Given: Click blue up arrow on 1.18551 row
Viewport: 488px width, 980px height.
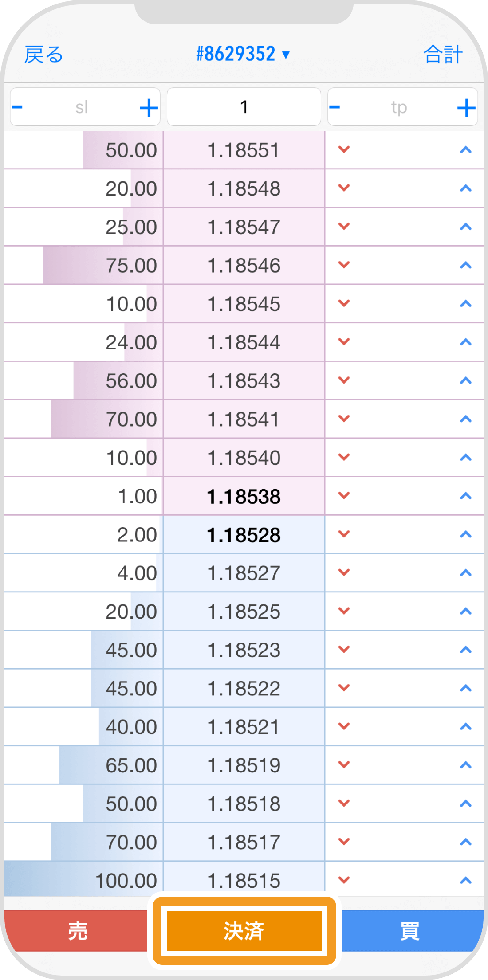Looking at the screenshot, I should (x=465, y=150).
